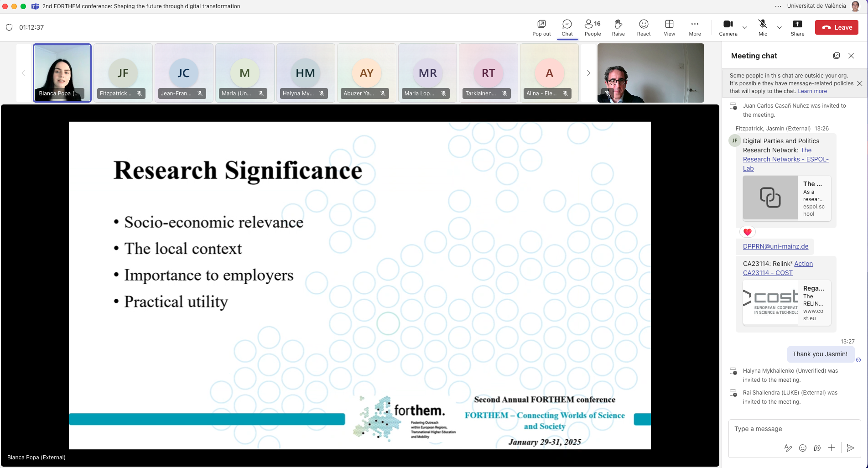Open the Pop out window icon
Screen dimensions: 868x468
tap(541, 27)
